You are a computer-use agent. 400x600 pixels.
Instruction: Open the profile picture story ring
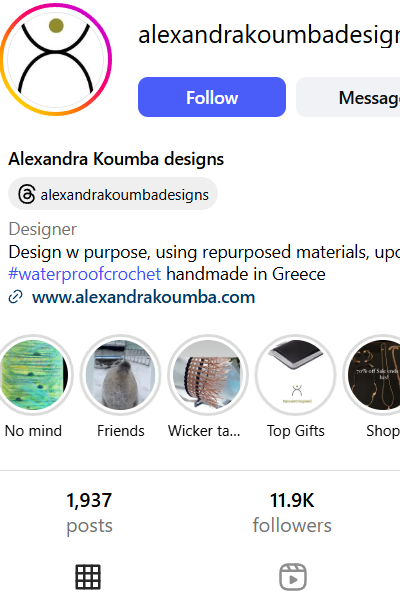[x=56, y=59]
